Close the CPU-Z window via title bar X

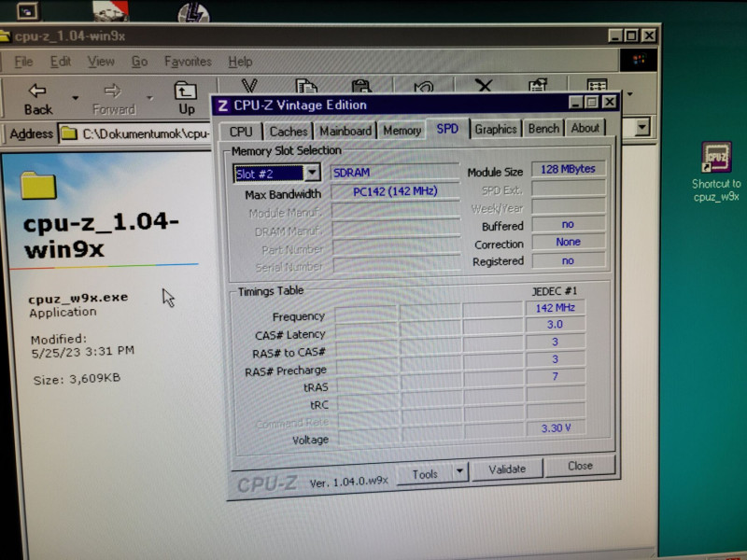point(610,102)
